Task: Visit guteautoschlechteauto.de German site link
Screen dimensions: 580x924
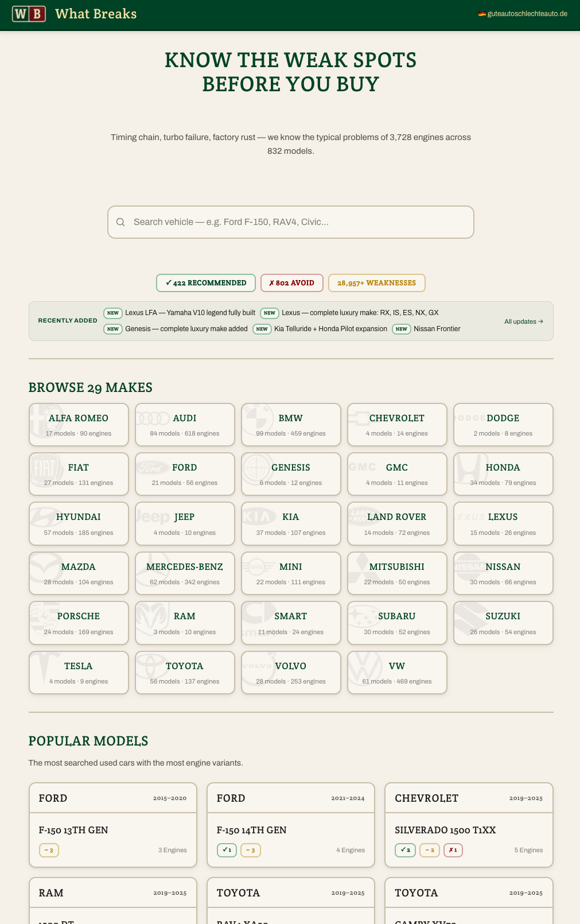Action: (x=523, y=14)
